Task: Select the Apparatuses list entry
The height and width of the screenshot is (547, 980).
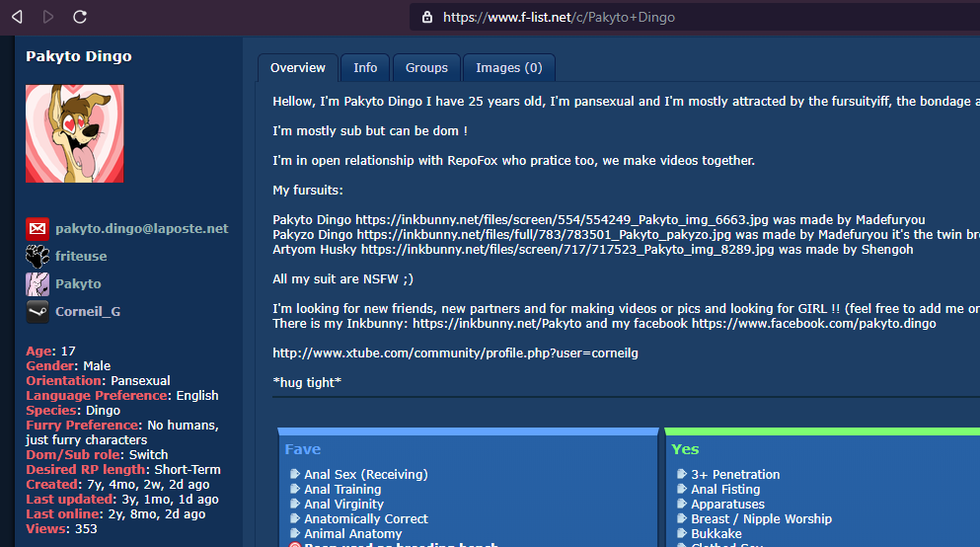Action: [x=727, y=504]
